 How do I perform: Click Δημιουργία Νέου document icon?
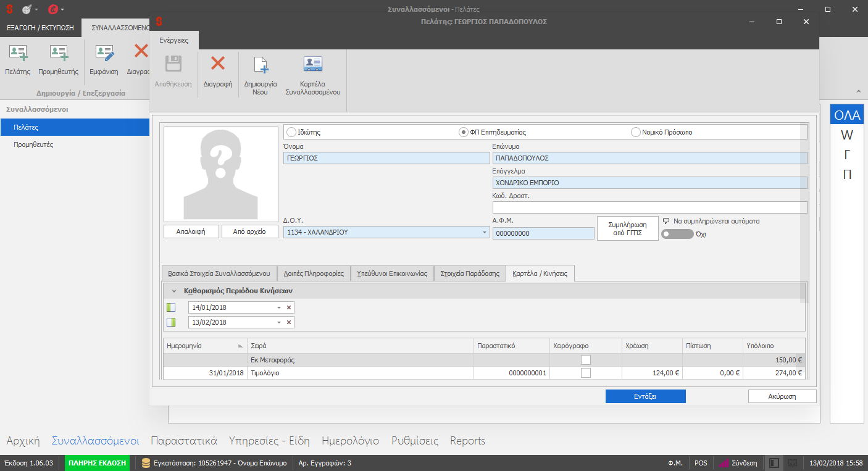(261, 65)
